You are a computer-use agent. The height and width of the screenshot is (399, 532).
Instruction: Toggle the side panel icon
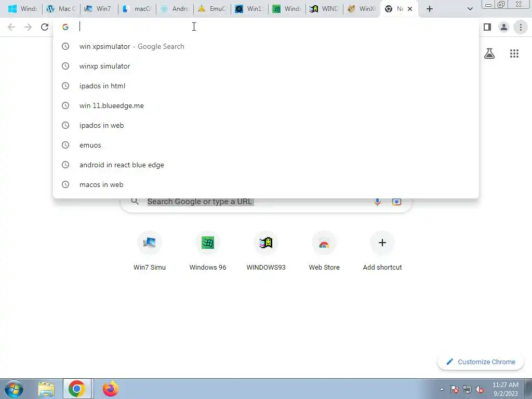pos(487,27)
